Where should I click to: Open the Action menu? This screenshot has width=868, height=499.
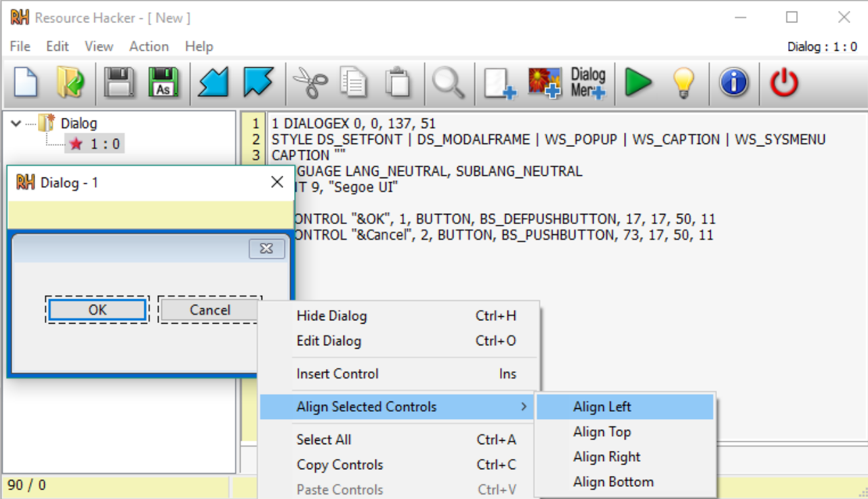click(x=148, y=46)
